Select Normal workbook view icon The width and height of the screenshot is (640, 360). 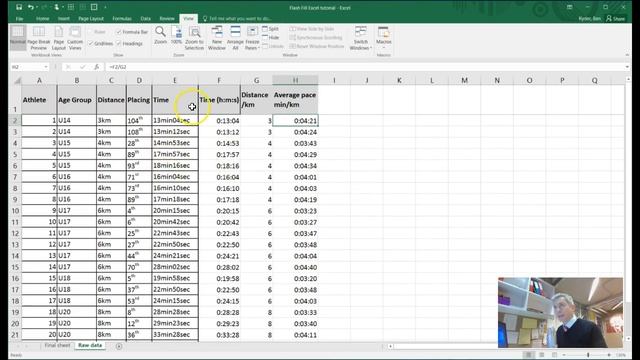[x=18, y=38]
